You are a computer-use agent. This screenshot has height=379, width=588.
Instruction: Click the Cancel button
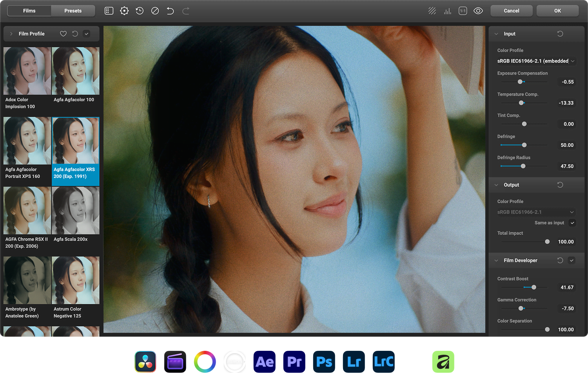tap(512, 11)
